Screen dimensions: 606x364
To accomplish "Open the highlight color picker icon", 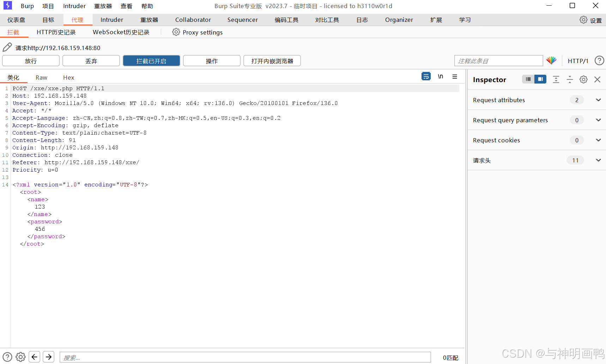I will (x=551, y=61).
